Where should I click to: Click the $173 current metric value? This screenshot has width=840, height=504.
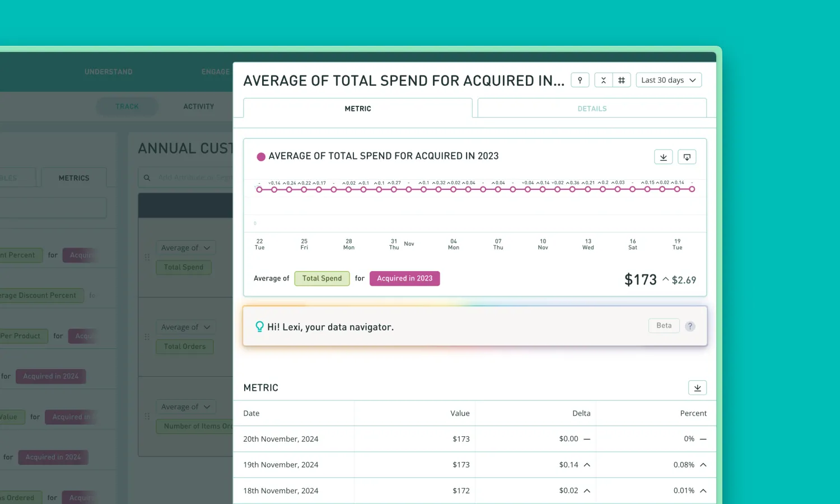(641, 279)
